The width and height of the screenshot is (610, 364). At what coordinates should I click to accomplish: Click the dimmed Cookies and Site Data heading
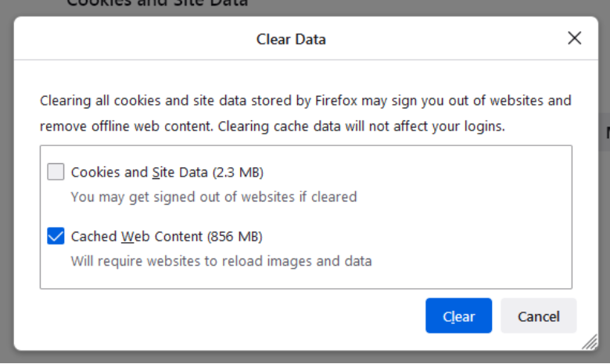click(x=157, y=3)
